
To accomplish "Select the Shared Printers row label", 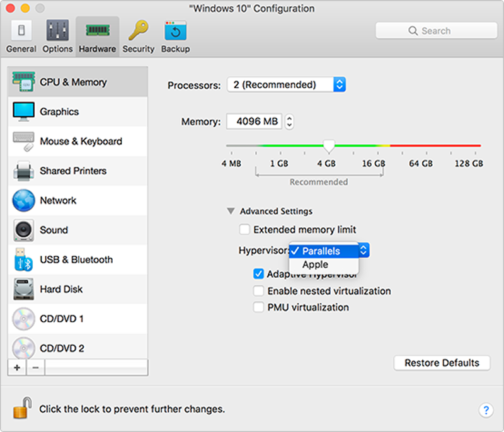I will (x=73, y=171).
